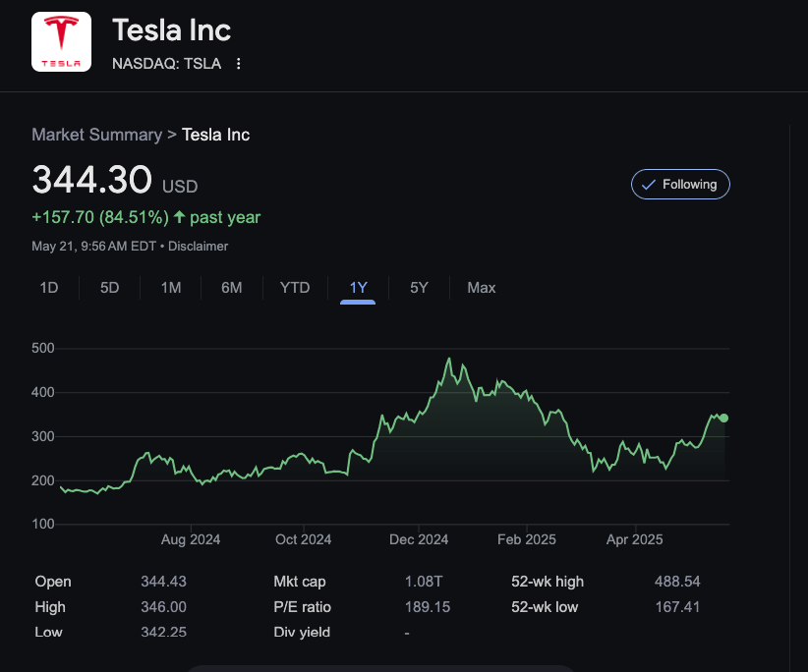Click the Dec 2024 axis label

click(419, 539)
